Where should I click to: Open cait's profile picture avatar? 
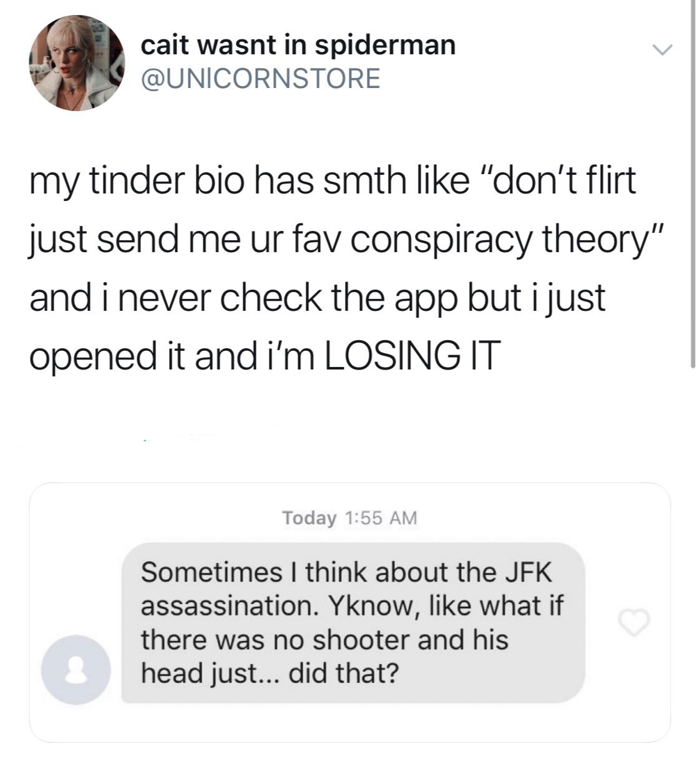point(77,62)
